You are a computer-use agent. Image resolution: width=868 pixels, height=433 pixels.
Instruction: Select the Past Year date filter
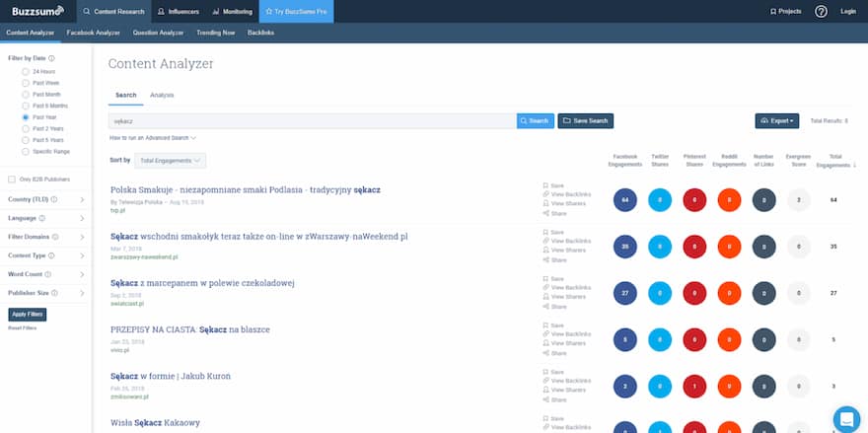coord(26,117)
